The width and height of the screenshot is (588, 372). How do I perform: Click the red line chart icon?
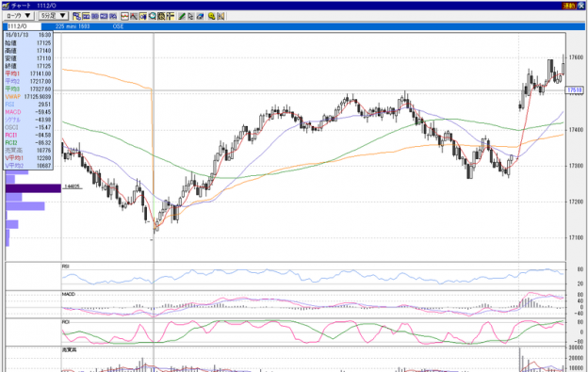125,16
